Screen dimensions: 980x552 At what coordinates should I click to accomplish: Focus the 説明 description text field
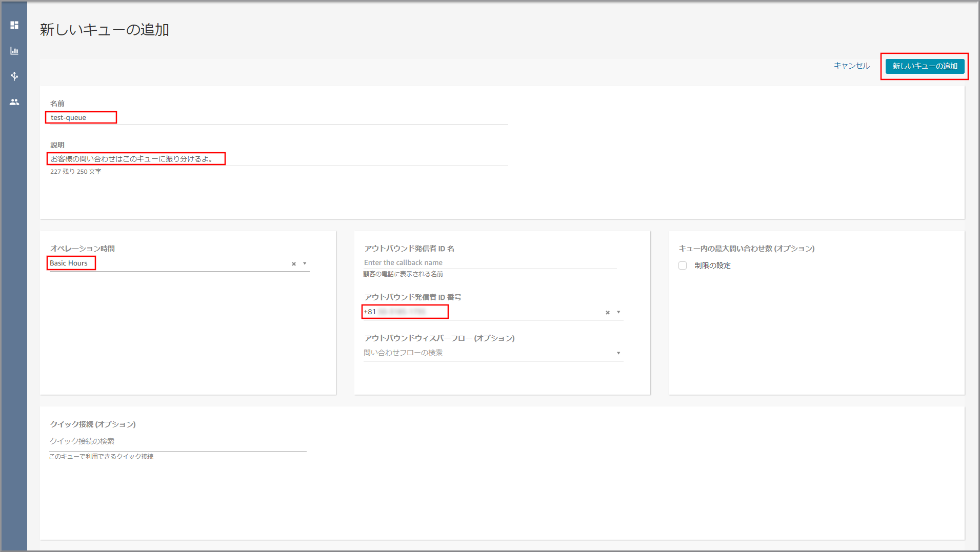click(x=279, y=159)
